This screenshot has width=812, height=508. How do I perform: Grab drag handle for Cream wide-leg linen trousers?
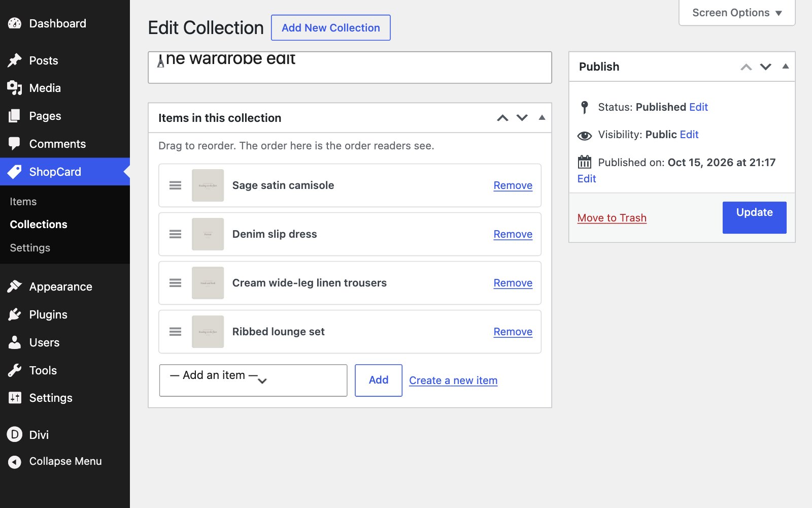[175, 283]
